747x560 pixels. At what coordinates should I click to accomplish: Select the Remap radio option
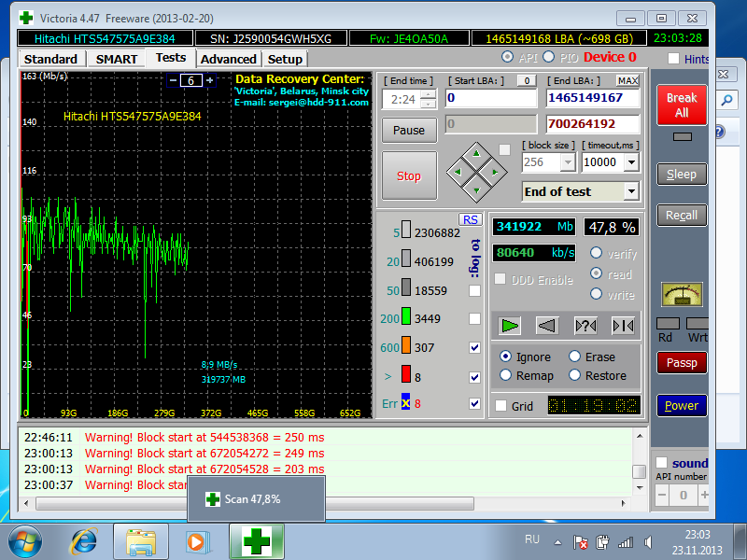[x=505, y=375]
